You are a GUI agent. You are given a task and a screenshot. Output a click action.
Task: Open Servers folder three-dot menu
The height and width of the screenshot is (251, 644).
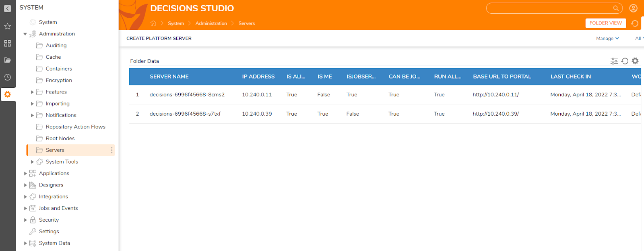tap(111, 150)
